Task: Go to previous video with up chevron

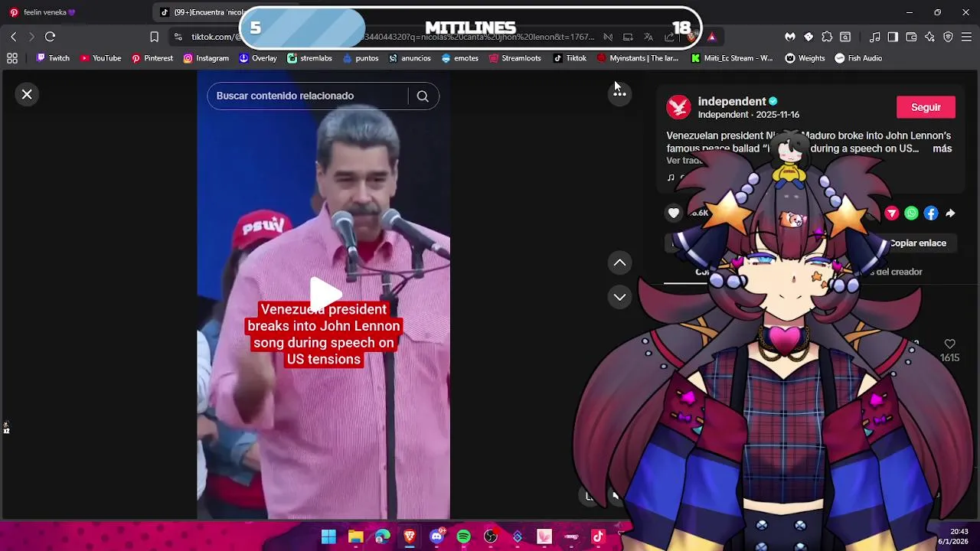Action: click(x=619, y=262)
